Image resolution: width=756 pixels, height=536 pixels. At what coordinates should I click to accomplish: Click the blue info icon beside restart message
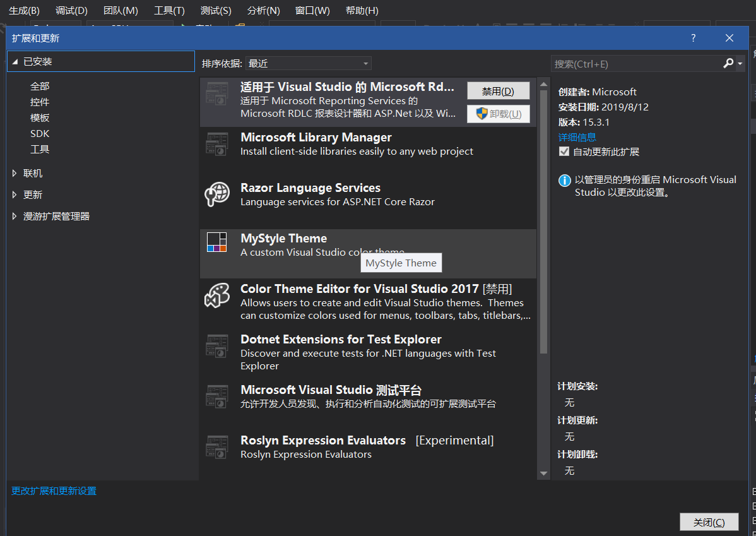coord(564,181)
